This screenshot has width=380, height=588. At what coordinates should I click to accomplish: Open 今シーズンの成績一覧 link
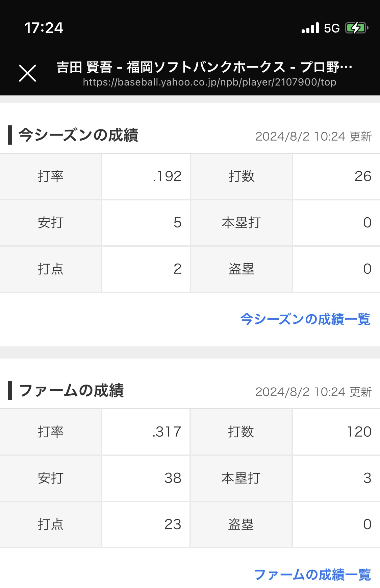(305, 319)
